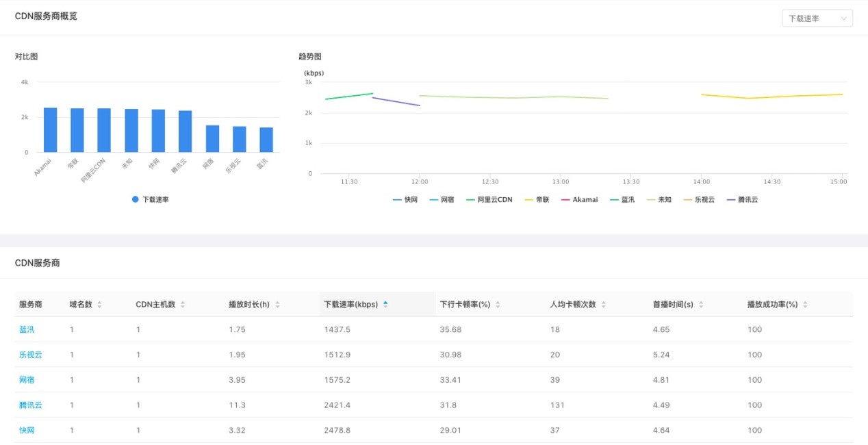Open the 下载速率 metric dropdown
Viewport: 868px width, 445px height.
(817, 18)
